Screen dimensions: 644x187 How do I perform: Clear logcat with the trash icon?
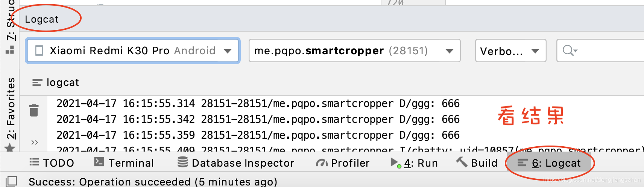[x=34, y=110]
